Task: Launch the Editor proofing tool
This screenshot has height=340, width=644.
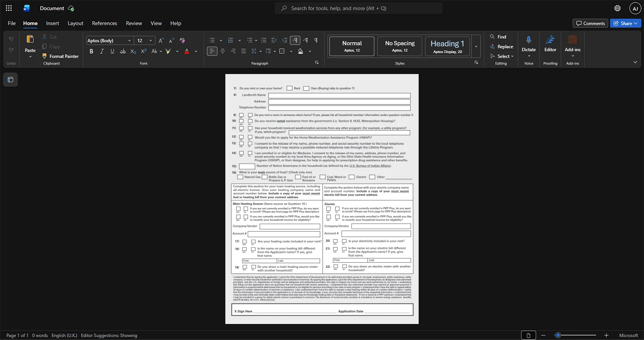Action: coord(550,44)
